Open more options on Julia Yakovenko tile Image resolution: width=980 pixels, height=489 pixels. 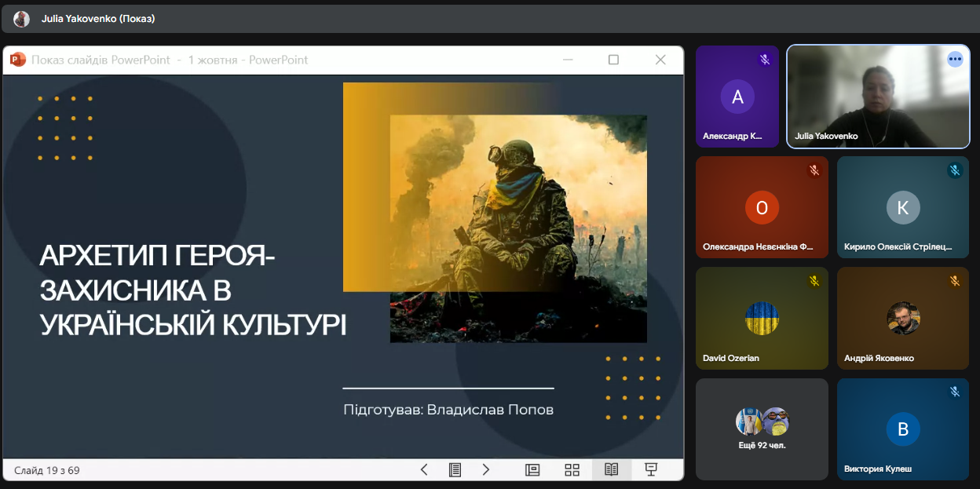tap(955, 59)
